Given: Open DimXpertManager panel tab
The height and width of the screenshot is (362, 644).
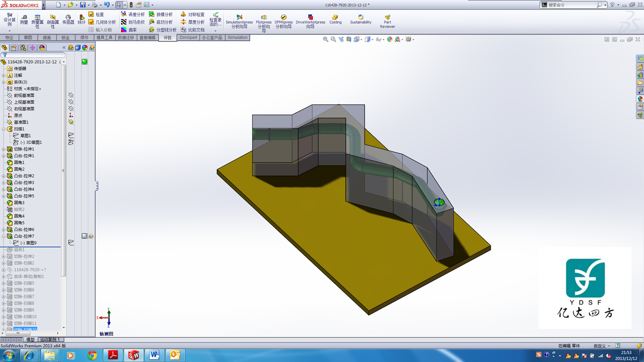Looking at the screenshot, I should click(x=33, y=48).
